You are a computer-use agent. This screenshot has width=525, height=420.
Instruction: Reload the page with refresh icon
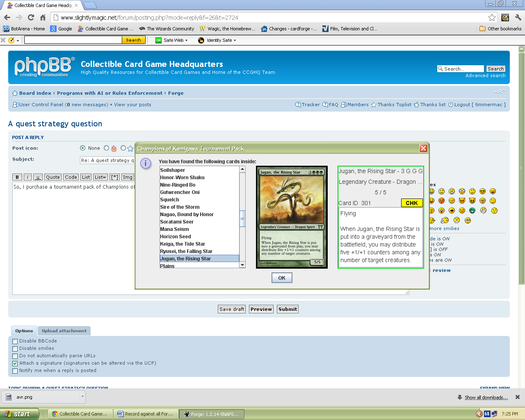click(x=31, y=17)
